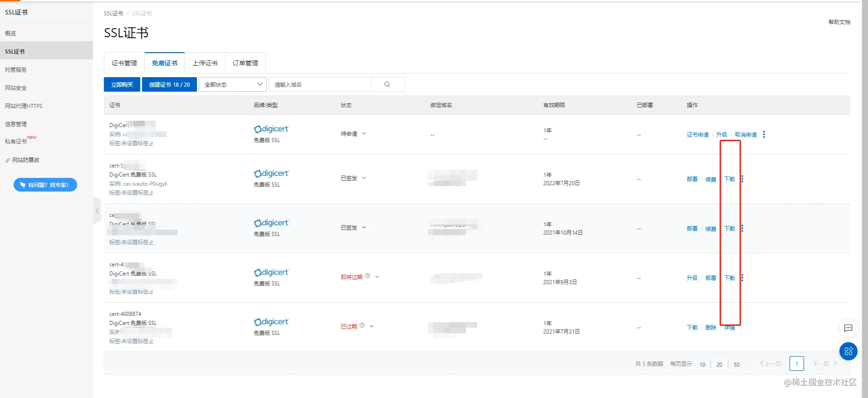This screenshot has width=868, height=398.
Task: Click the 立即购买 button
Action: coord(122,84)
